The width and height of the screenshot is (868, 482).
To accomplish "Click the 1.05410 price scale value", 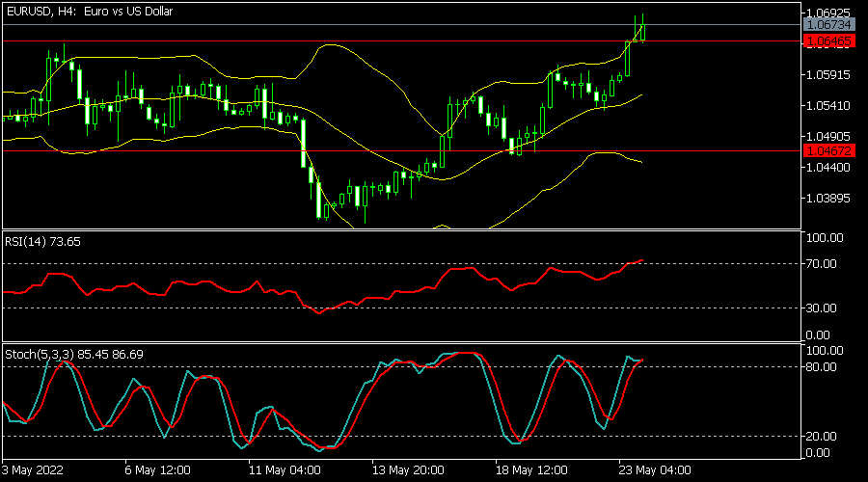I will click(828, 105).
